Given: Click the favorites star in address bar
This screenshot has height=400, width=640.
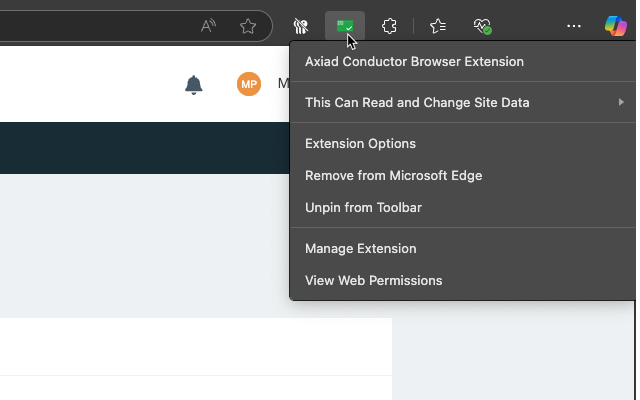Looking at the screenshot, I should tap(248, 27).
